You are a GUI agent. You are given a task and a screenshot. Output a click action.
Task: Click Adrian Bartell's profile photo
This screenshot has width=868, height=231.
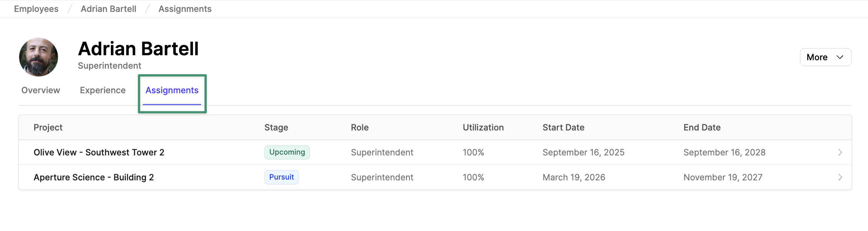39,57
